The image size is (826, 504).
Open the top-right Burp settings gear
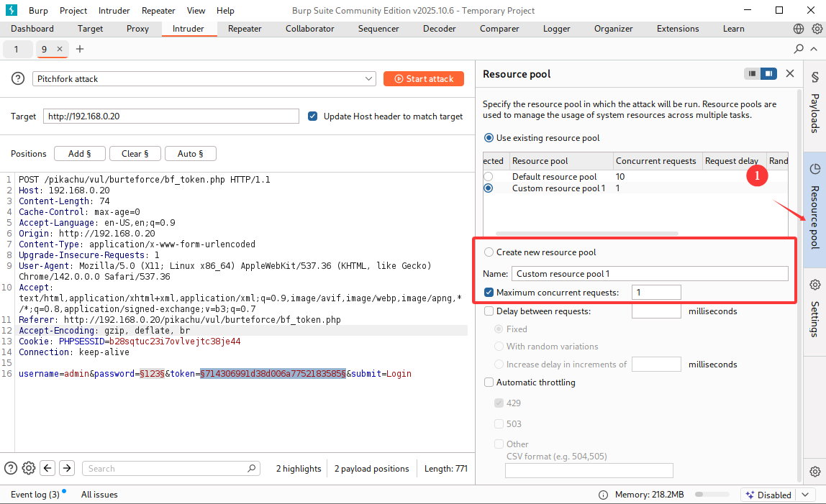817,29
